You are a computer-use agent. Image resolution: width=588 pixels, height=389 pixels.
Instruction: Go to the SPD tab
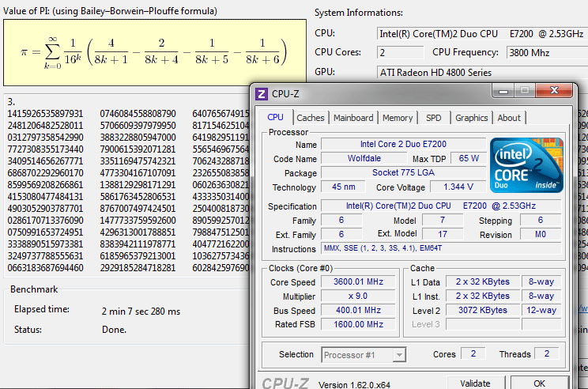pyautogui.click(x=433, y=118)
